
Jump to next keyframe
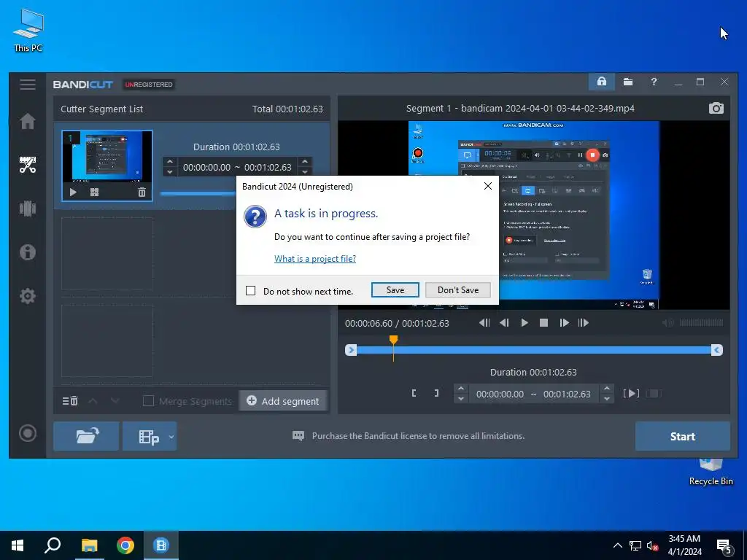583,323
